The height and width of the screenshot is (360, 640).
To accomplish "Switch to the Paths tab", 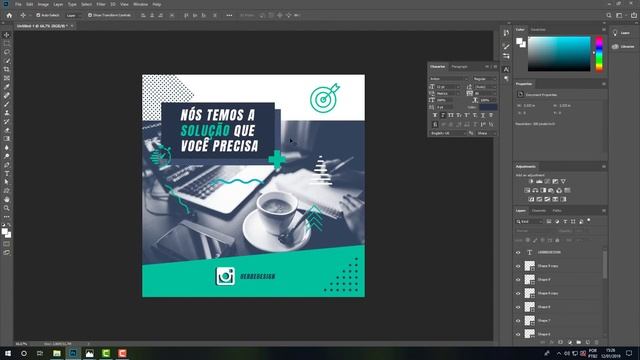I will click(x=557, y=211).
